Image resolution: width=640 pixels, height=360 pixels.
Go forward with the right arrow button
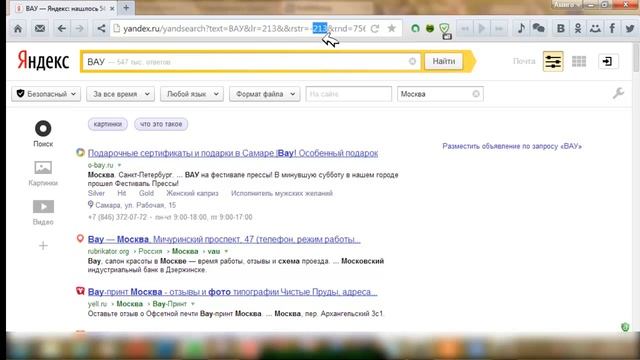point(80,29)
